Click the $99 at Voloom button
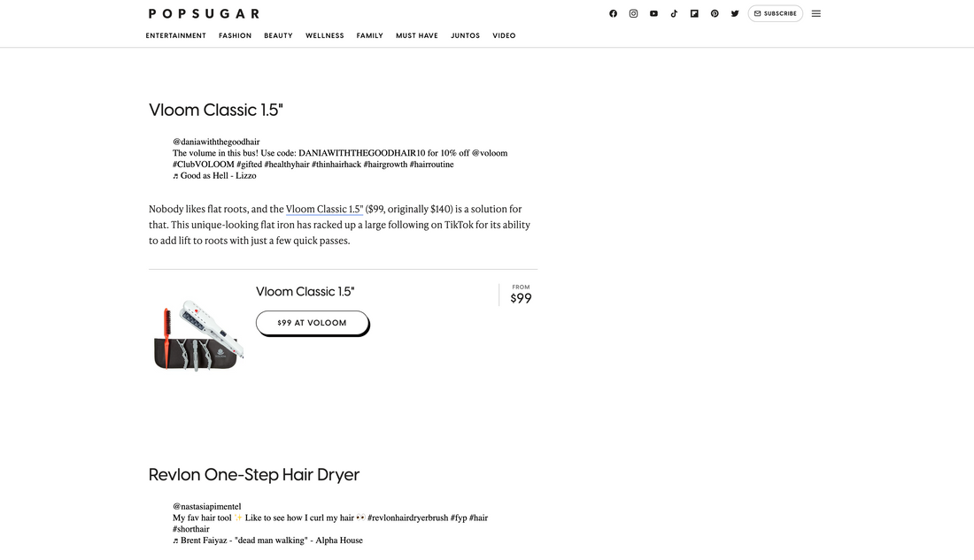974x560 pixels. pos(312,323)
